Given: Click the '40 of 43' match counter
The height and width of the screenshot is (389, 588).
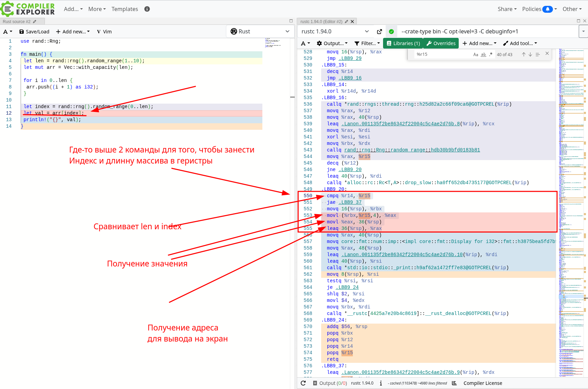Looking at the screenshot, I should click(x=504, y=54).
